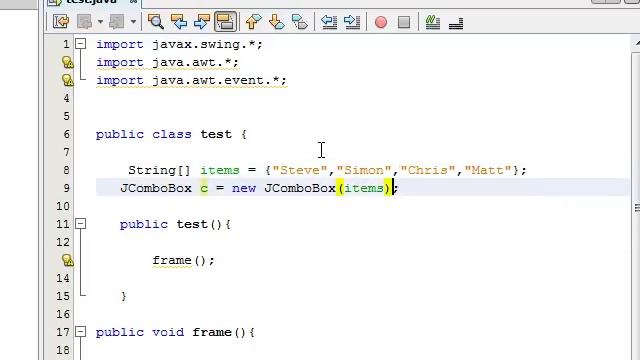Open the Forward history dropdown arrow
Screen dimensions: 640x360
click(x=133, y=22)
